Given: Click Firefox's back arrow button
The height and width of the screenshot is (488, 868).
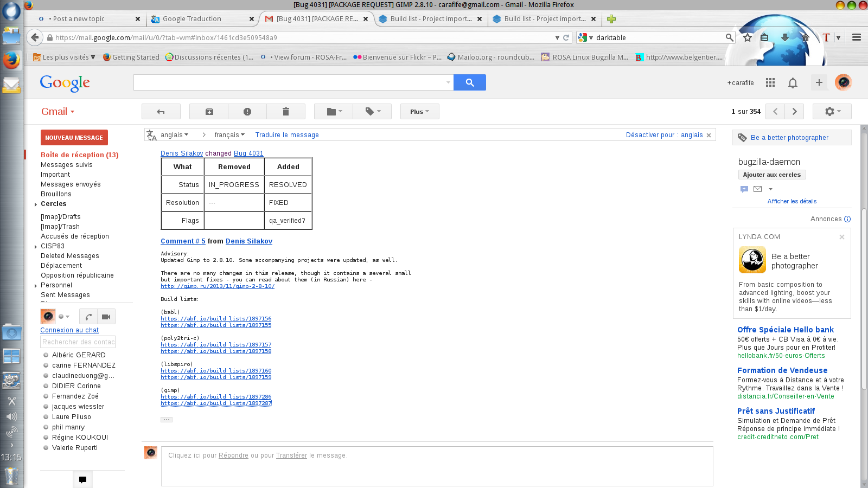Looking at the screenshot, I should (x=35, y=37).
